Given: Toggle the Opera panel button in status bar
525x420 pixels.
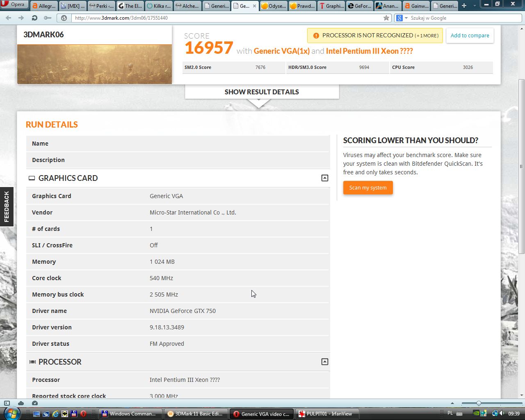Looking at the screenshot, I should click(7, 403).
